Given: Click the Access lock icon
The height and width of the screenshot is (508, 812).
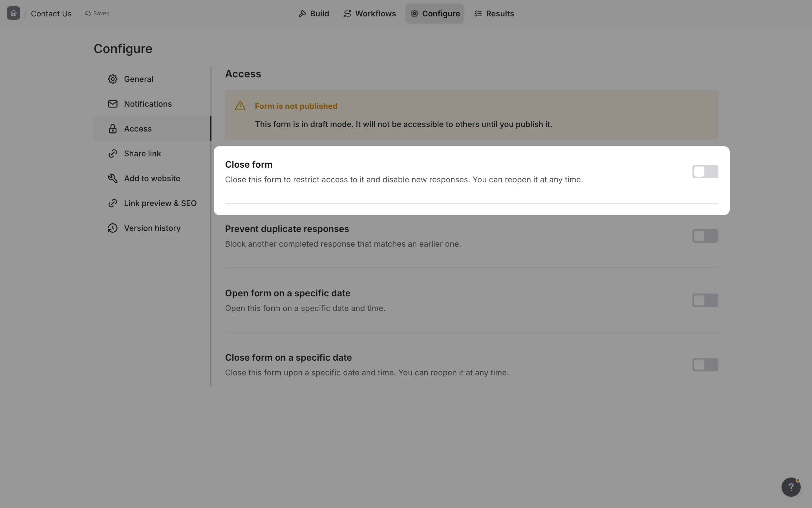Looking at the screenshot, I should click(113, 129).
